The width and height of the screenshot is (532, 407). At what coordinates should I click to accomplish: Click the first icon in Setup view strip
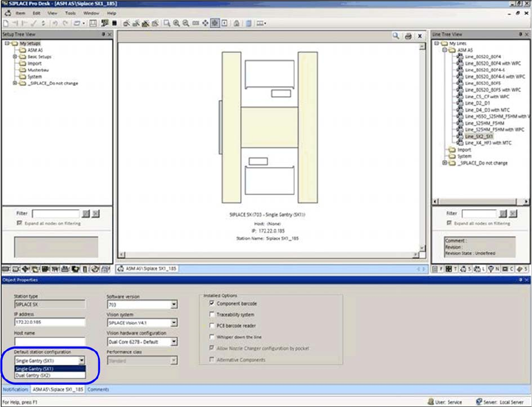(6, 269)
